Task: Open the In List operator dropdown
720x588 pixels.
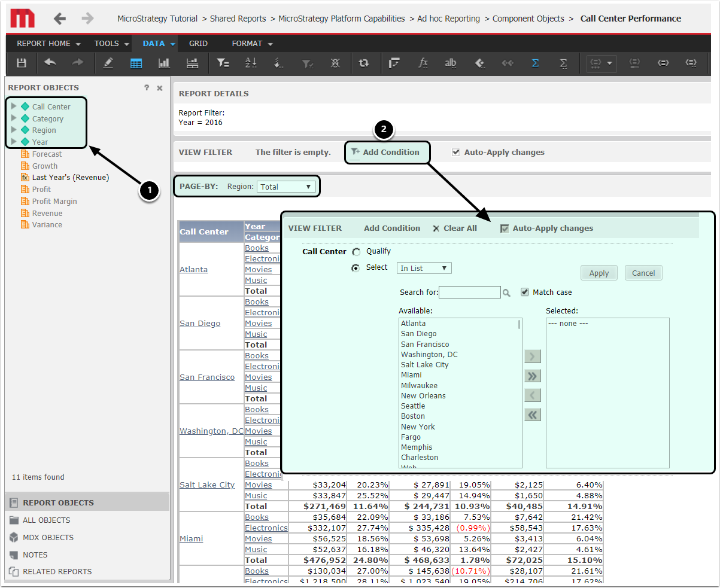Action: pos(424,268)
